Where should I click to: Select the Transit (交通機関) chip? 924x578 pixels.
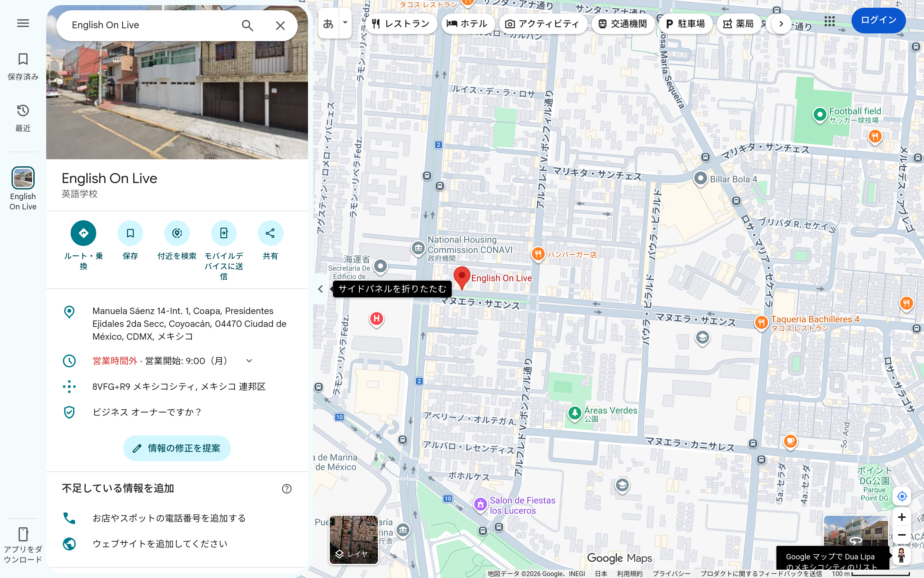pyautogui.click(x=623, y=24)
